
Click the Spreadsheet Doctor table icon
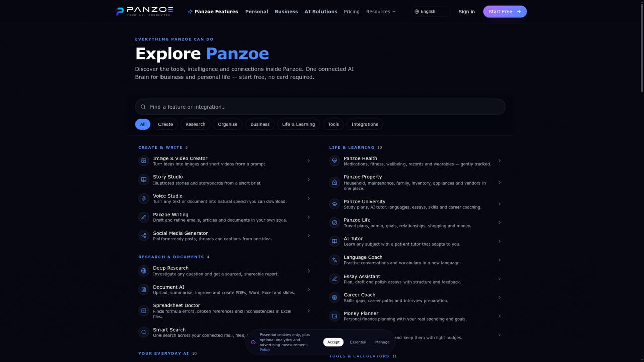144,311
